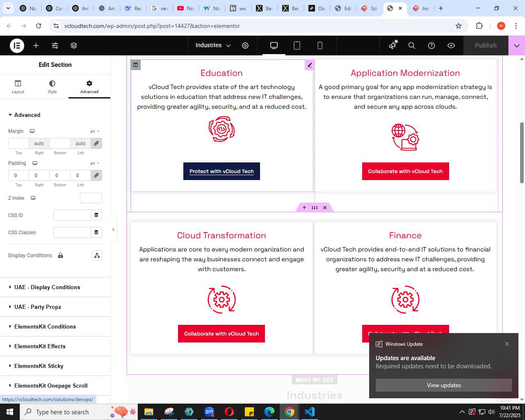Click Collaborate button under Application Modernization
Screen dimensions: 525x420
coord(405,171)
